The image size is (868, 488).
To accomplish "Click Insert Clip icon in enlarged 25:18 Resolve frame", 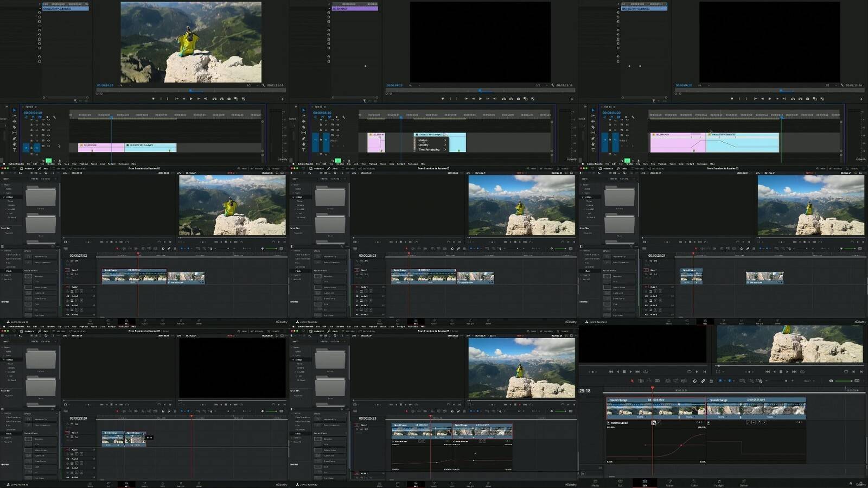I will pyautogui.click(x=668, y=381).
